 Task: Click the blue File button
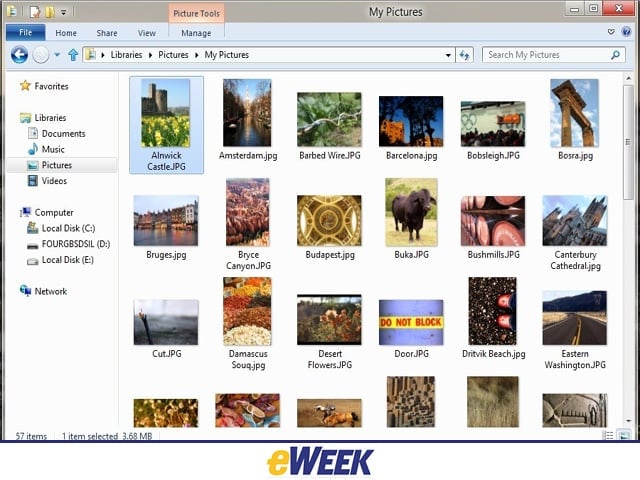point(25,33)
